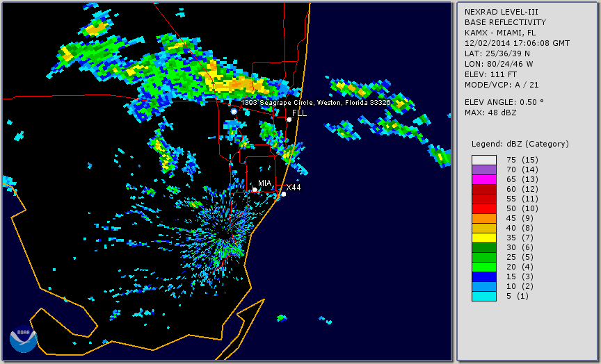This screenshot has width=601, height=364.
Task: Click the 'ELEV ANGLE: 0.50' text
Action: (504, 102)
